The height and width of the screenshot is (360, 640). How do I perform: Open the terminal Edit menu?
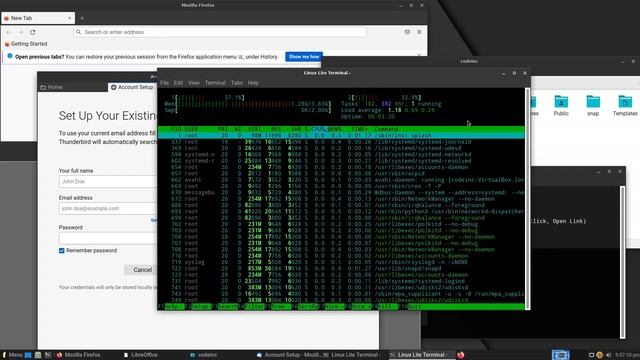[x=178, y=82]
